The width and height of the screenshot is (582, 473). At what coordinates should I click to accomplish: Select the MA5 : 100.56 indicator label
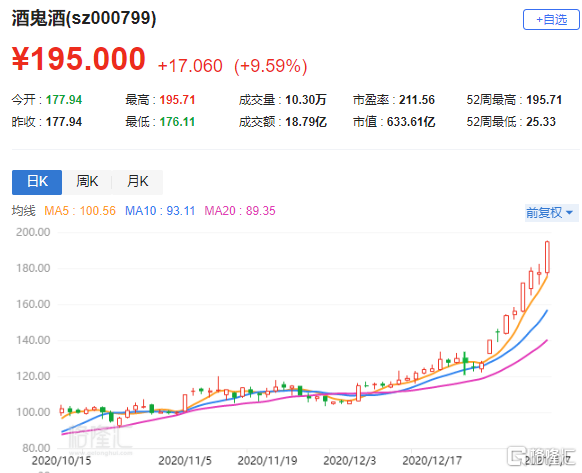(x=80, y=211)
